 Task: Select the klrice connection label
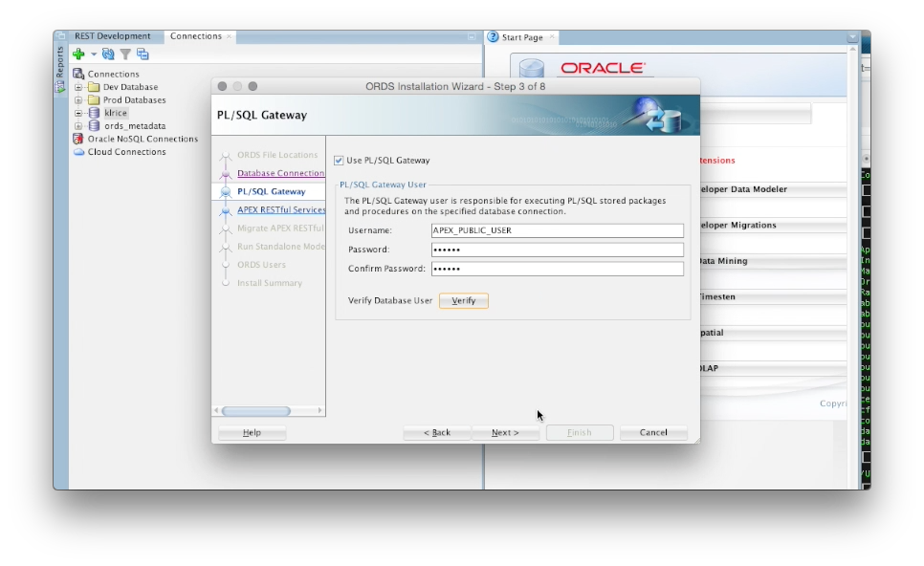coord(116,113)
